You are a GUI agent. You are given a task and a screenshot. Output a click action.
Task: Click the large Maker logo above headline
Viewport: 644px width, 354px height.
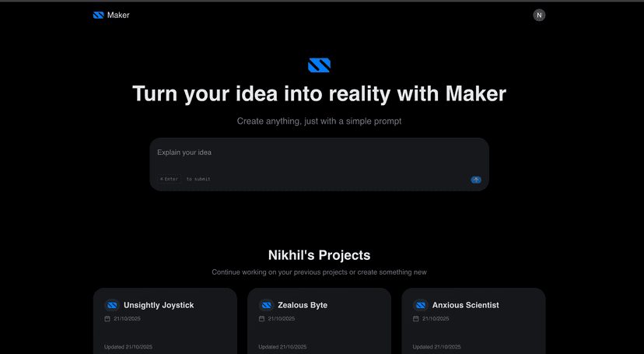click(x=319, y=65)
